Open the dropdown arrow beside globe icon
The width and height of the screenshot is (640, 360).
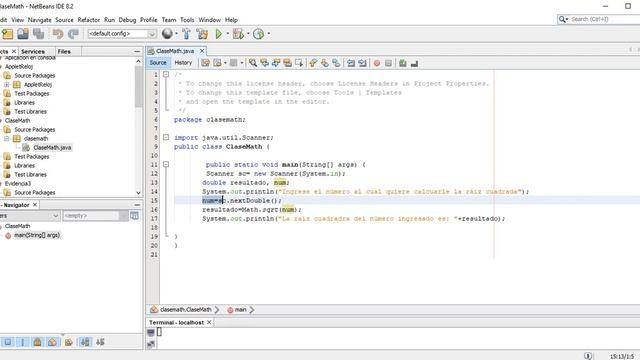pyautogui.click(x=176, y=34)
